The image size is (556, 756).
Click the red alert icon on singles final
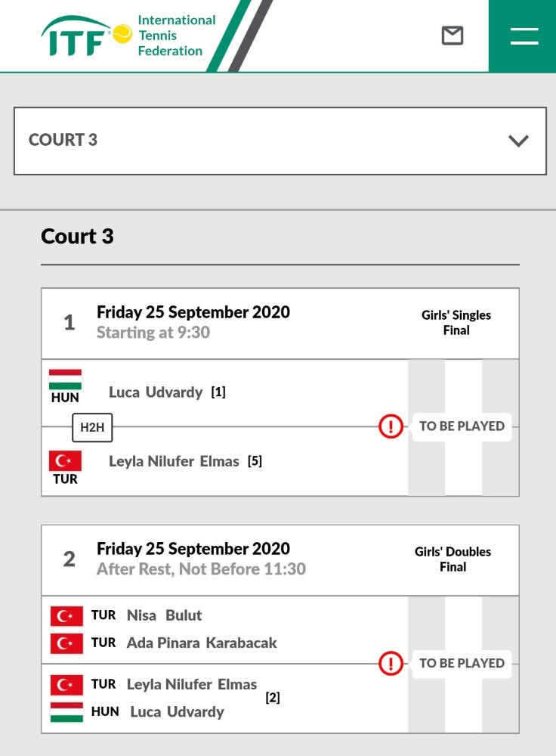click(x=391, y=426)
